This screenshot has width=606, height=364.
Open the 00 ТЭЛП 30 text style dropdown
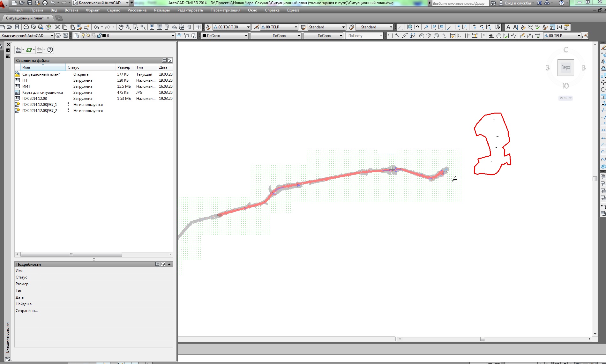tap(248, 27)
